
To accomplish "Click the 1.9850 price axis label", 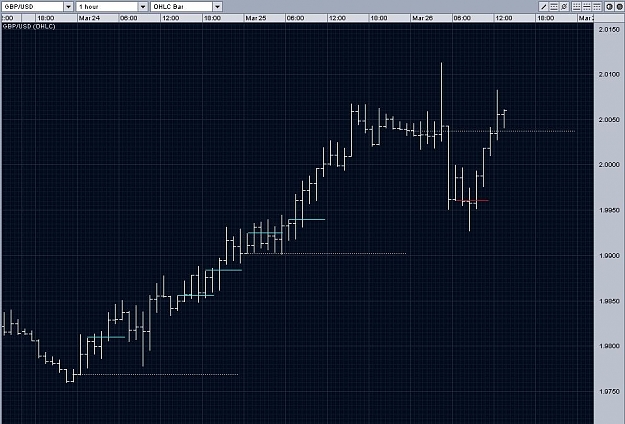I will (x=609, y=301).
